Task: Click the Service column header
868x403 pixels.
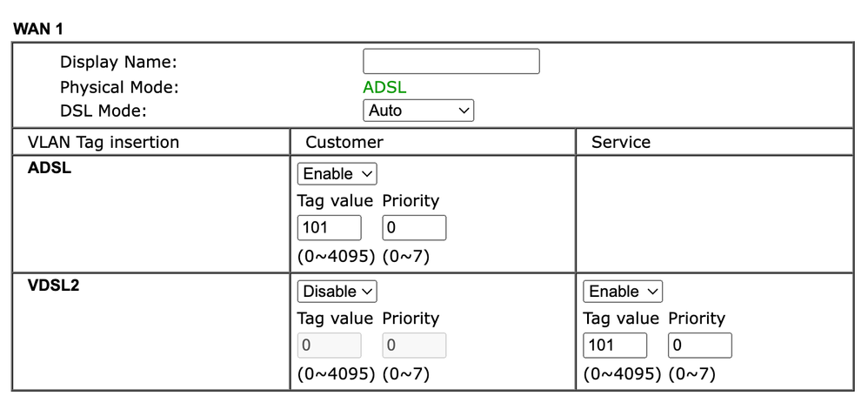Action: (621, 142)
